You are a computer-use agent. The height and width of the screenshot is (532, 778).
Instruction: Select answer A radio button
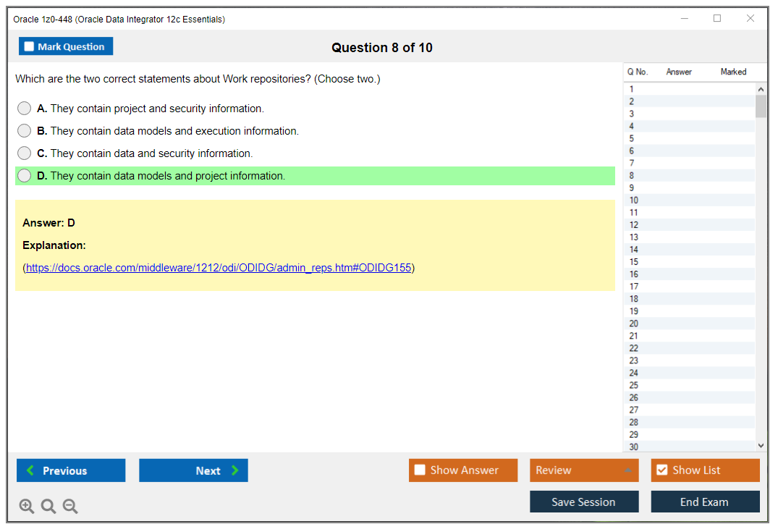[25, 109]
